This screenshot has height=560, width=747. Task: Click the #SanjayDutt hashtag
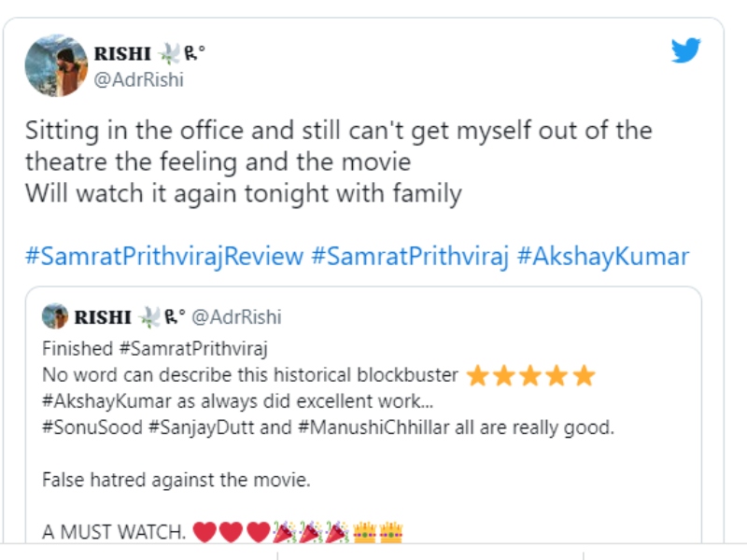(x=190, y=428)
